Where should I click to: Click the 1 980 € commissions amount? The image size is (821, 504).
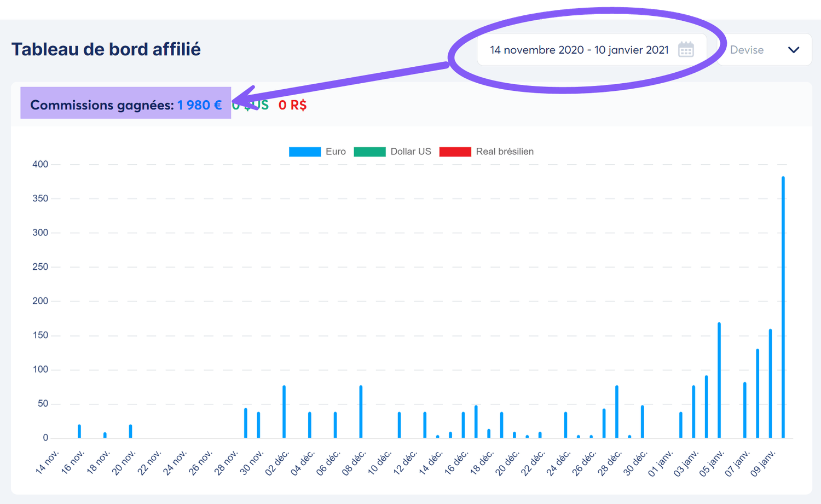pyautogui.click(x=199, y=105)
